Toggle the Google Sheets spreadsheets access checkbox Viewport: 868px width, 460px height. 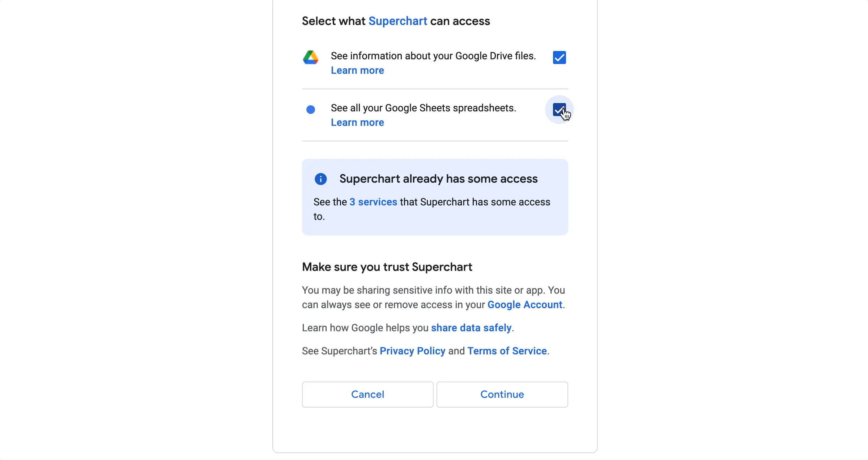click(559, 110)
